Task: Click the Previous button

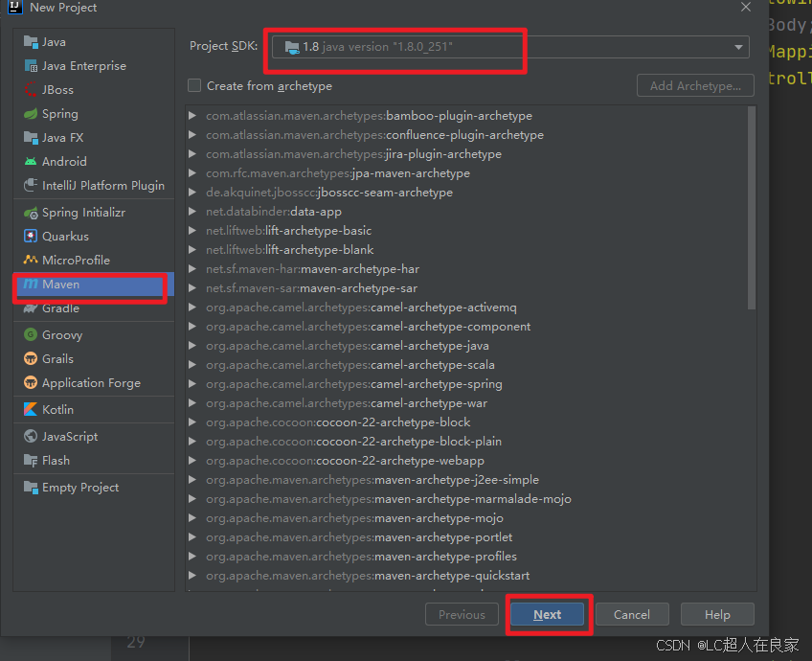Action: tap(462, 614)
